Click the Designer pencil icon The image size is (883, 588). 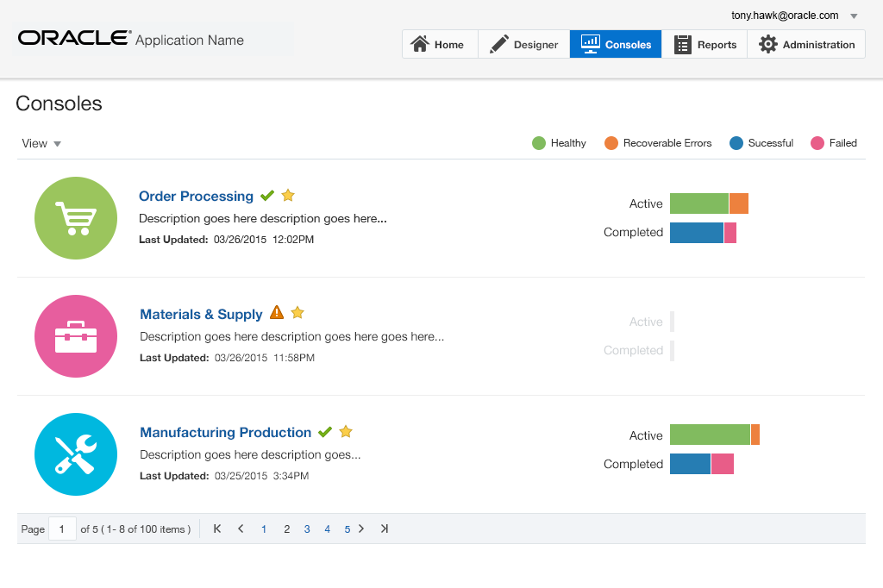coord(499,44)
